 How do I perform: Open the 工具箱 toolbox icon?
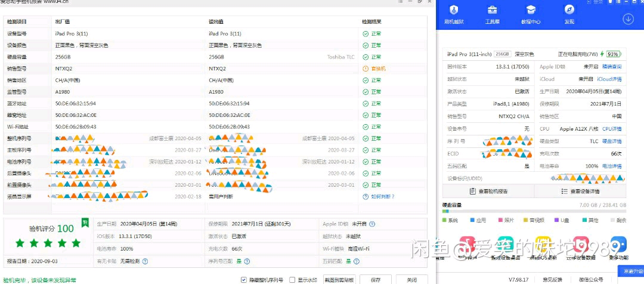point(493,10)
